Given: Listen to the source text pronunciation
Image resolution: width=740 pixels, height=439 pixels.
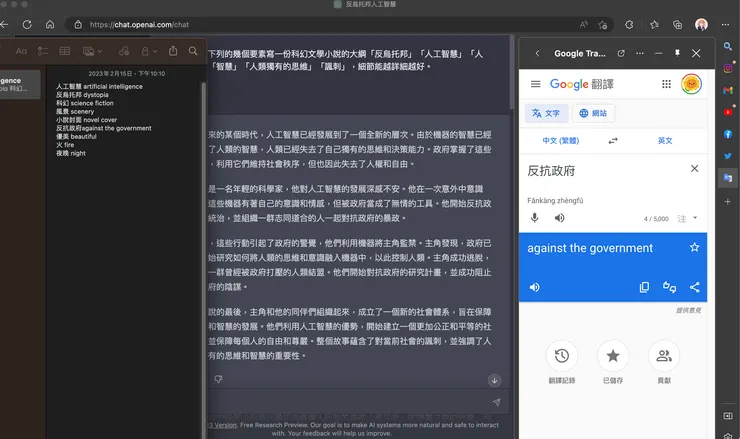Looking at the screenshot, I should [559, 218].
